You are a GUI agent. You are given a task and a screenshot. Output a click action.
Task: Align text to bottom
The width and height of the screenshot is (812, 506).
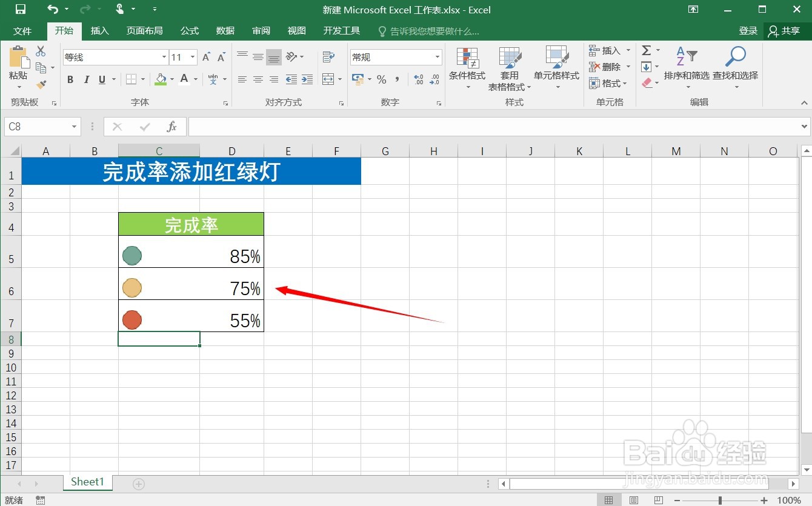click(274, 57)
